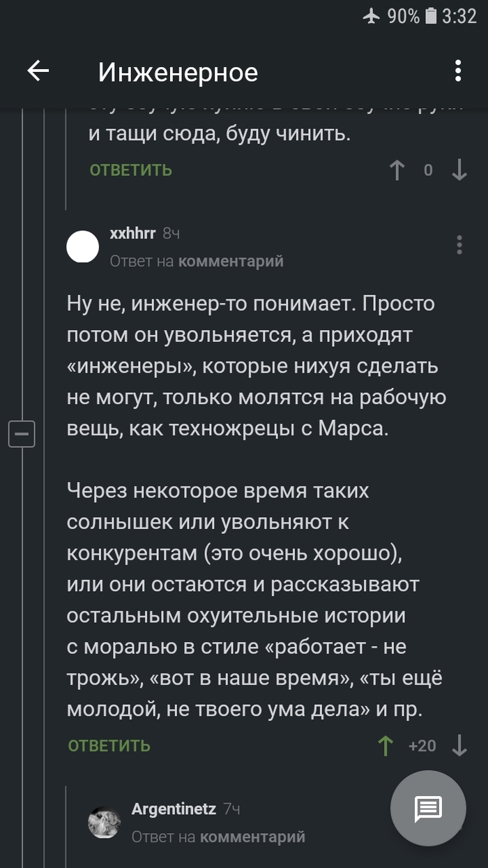Collapse the comment thread with the minus control
Image resolution: width=488 pixels, height=868 pixels.
[22, 434]
